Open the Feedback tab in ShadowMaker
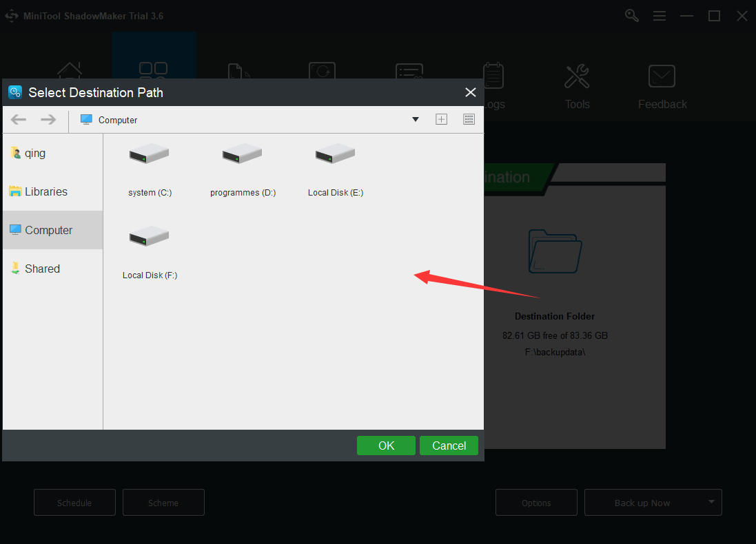 click(x=662, y=87)
